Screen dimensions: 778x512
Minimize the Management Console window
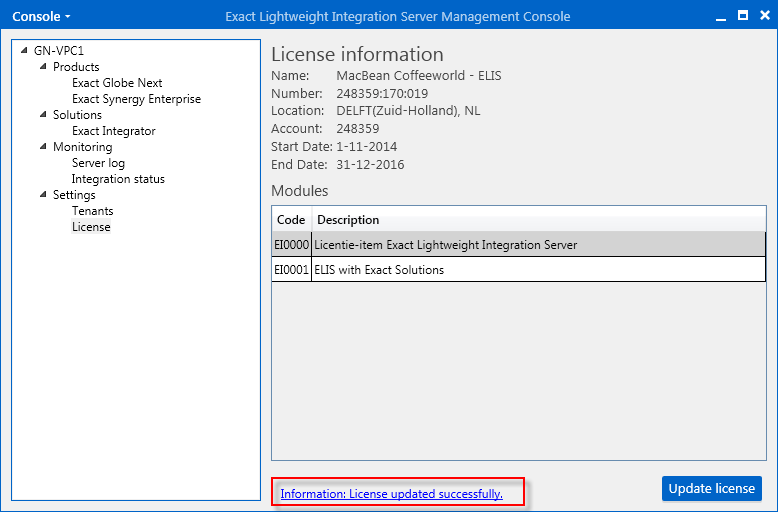721,18
